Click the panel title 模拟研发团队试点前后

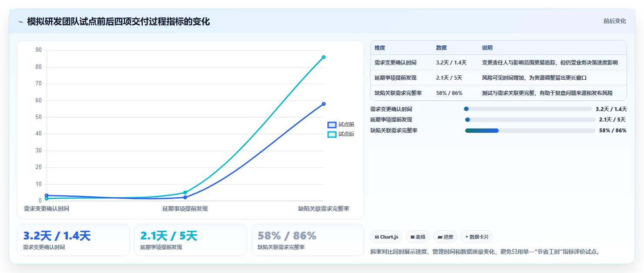click(x=118, y=21)
